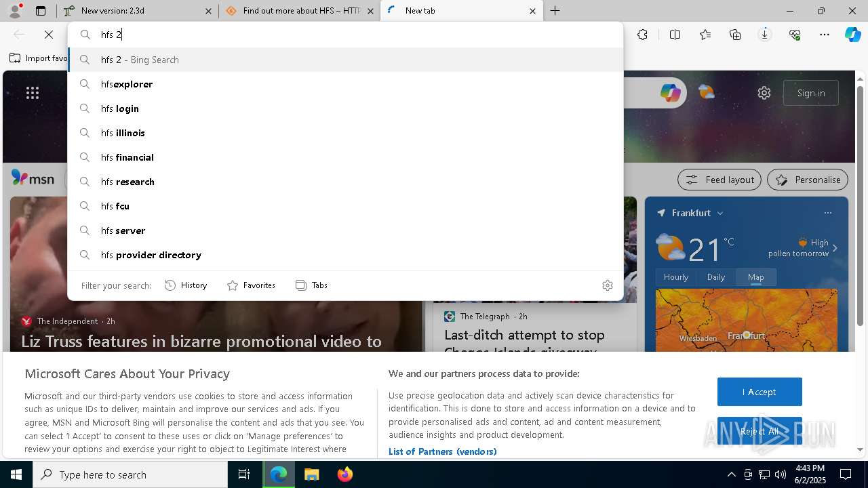Expand the high pollen alert arrow
Screen dimensions: 868x488
[x=835, y=248]
